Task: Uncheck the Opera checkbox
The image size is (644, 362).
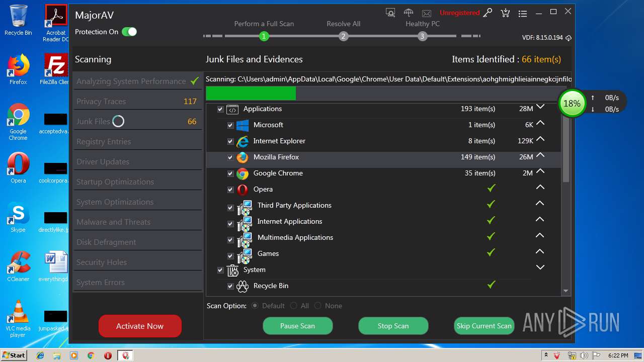Action: (230, 190)
